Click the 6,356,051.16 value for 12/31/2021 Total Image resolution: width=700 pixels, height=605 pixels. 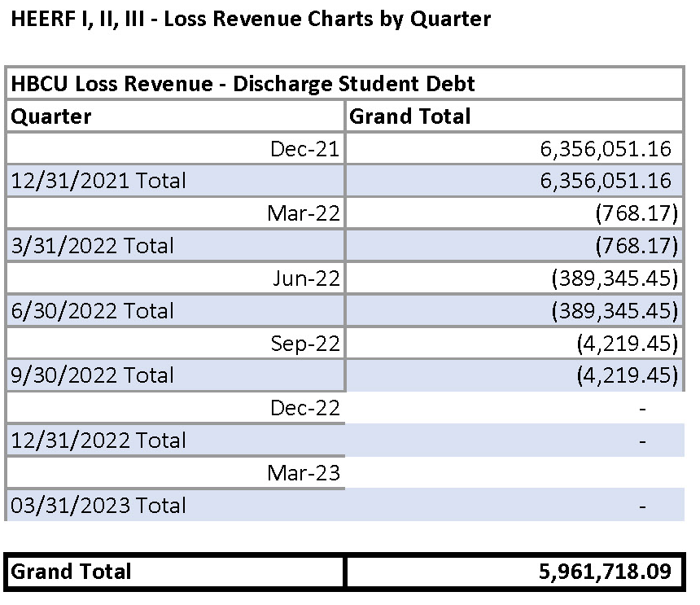(606, 181)
